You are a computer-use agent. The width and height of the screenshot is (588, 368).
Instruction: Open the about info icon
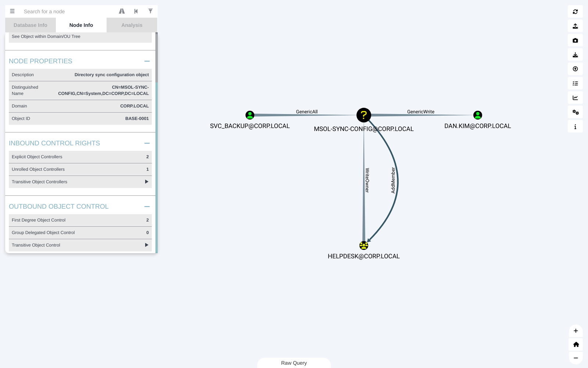point(575,127)
